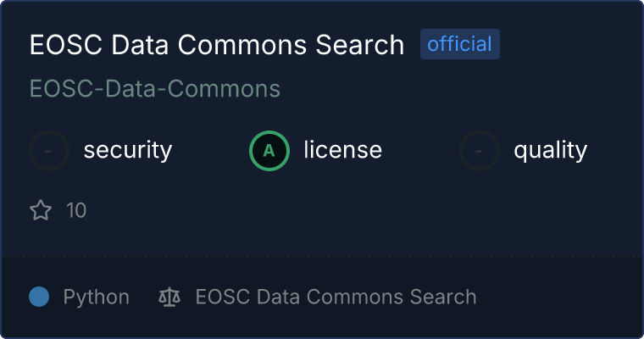Click the balance scale license icon
Viewport: 644px width, 339px height.
169,297
